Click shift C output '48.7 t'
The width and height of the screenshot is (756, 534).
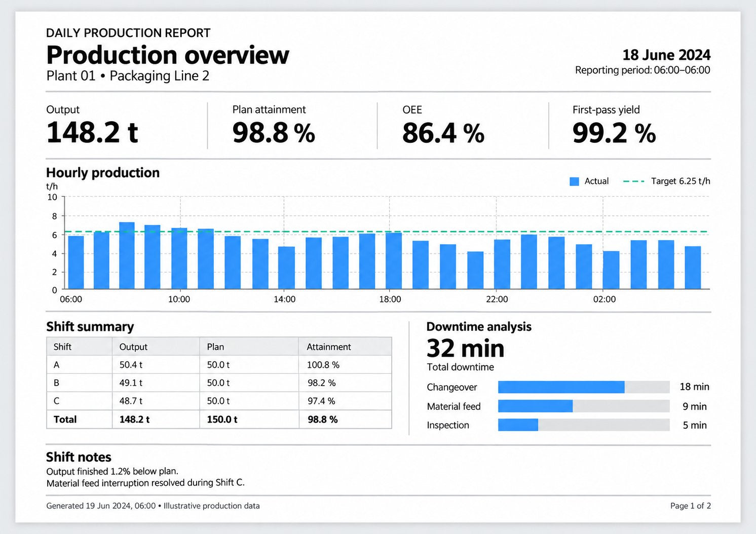point(131,401)
